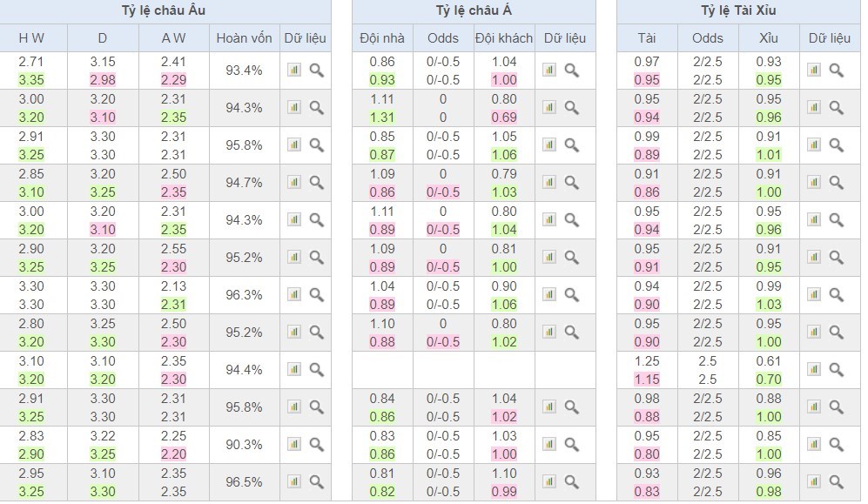Select the Tỷ lệ châu Á table header

click(x=474, y=11)
